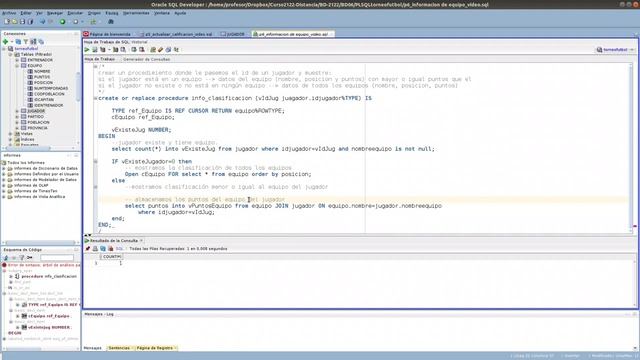Select Tablas (Filtrado) node
Viewport: 640px width, 360px height.
click(36, 54)
